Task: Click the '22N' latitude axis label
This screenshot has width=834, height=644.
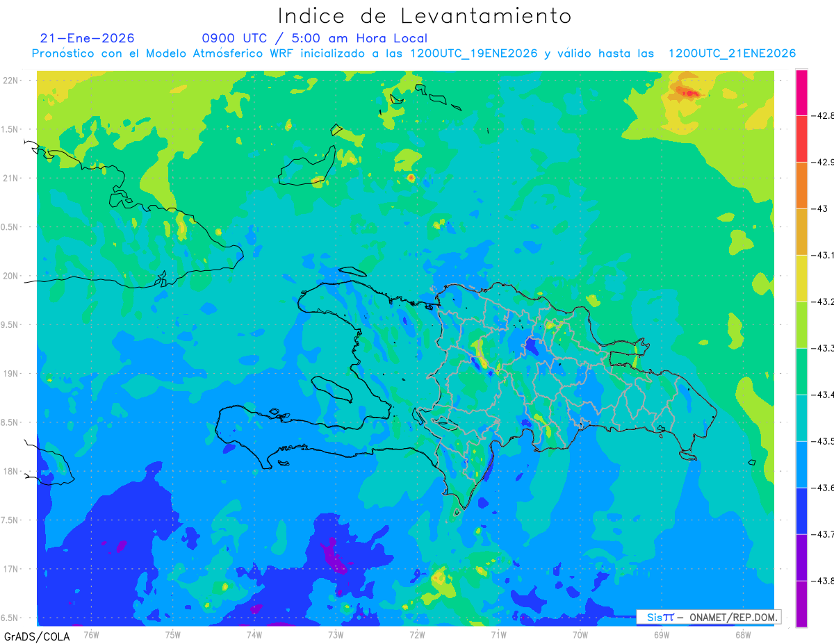Action: (12, 81)
